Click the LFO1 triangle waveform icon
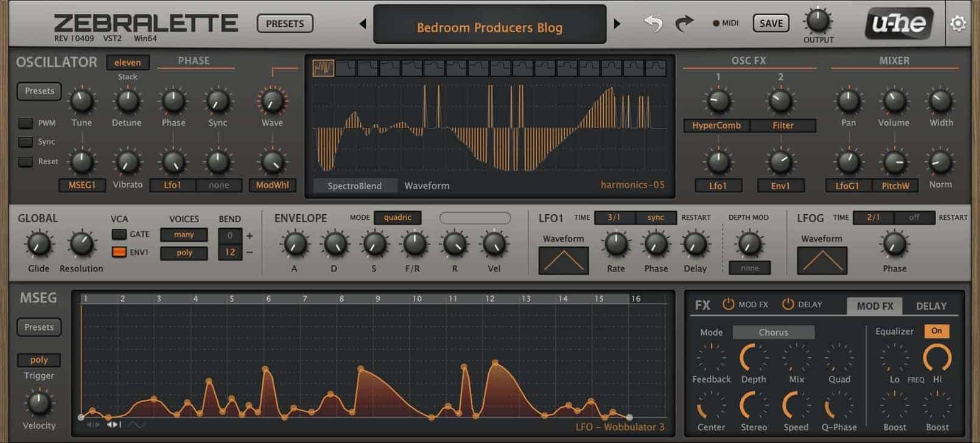 coord(564,260)
